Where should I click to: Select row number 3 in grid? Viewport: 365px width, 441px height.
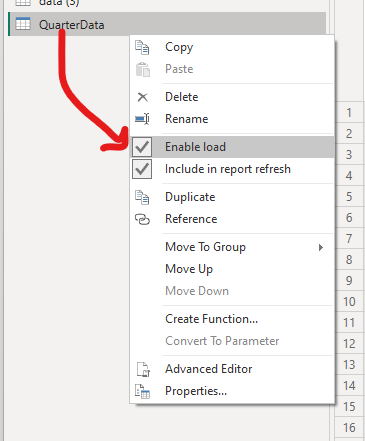[349, 155]
